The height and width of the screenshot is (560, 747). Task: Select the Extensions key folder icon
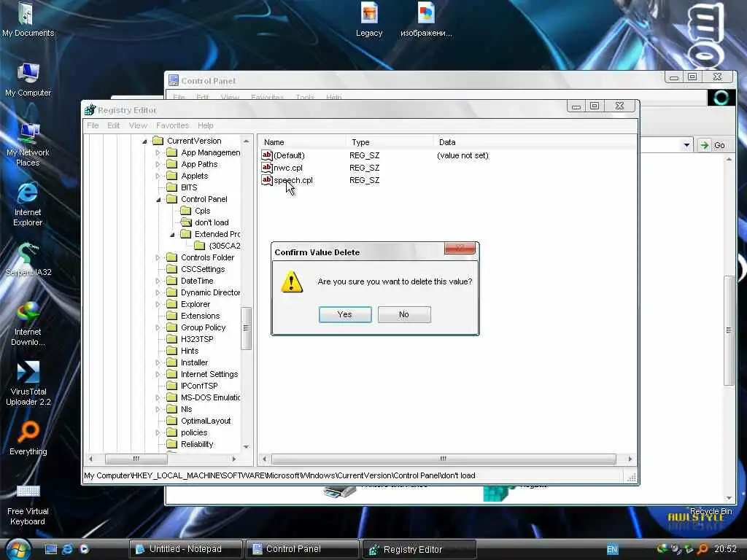(171, 316)
